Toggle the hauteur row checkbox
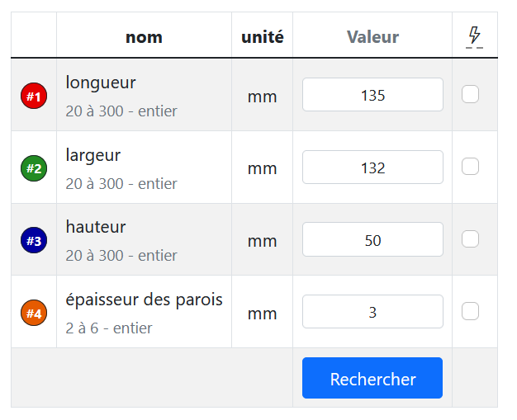 (x=470, y=239)
